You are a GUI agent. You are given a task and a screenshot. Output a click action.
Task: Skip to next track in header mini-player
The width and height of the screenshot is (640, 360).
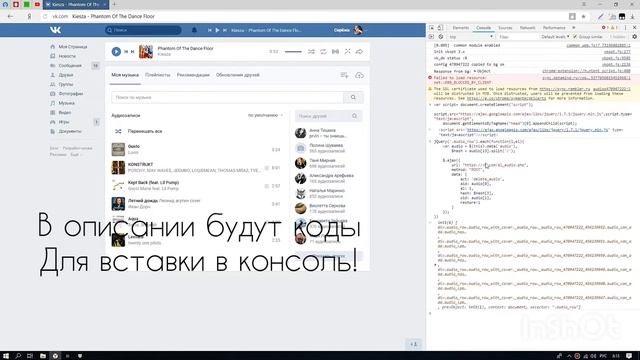coord(224,30)
